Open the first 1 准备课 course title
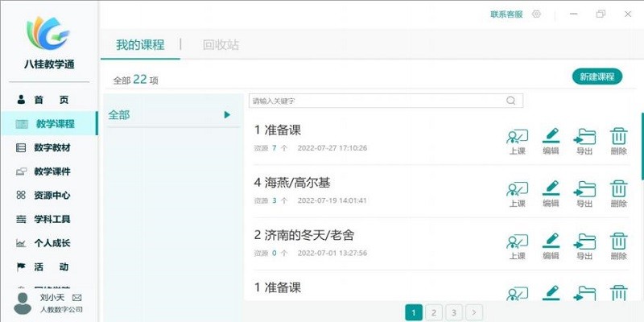The image size is (644, 322). coord(277,130)
